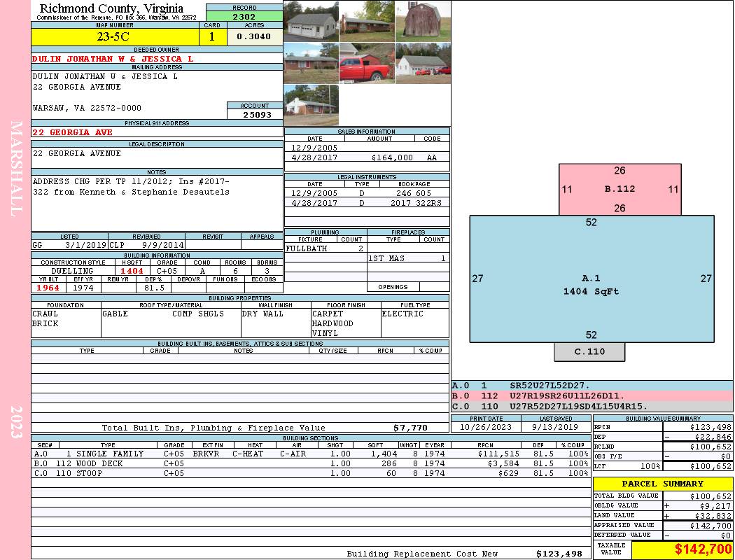735x560 pixels.
Task: Click the pink B.112 deck sketch area
Action: [619, 189]
